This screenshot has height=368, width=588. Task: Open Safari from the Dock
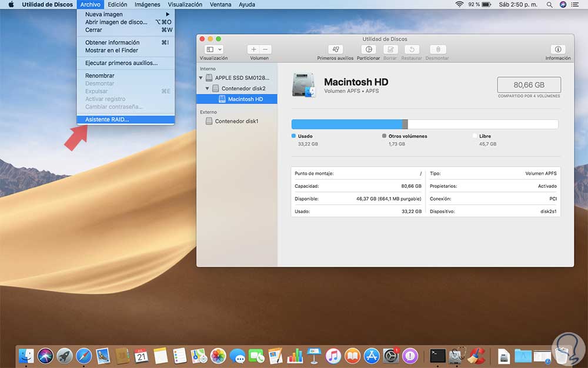pyautogui.click(x=83, y=356)
